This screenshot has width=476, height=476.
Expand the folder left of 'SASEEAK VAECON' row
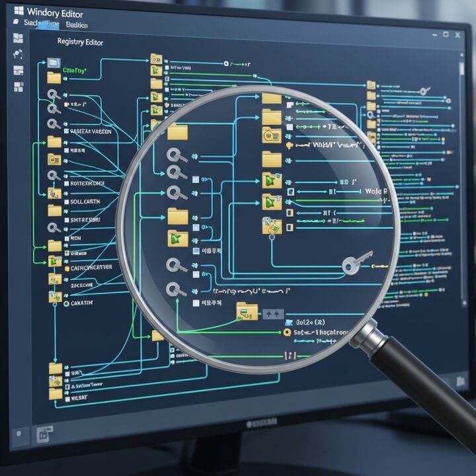pos(54,141)
